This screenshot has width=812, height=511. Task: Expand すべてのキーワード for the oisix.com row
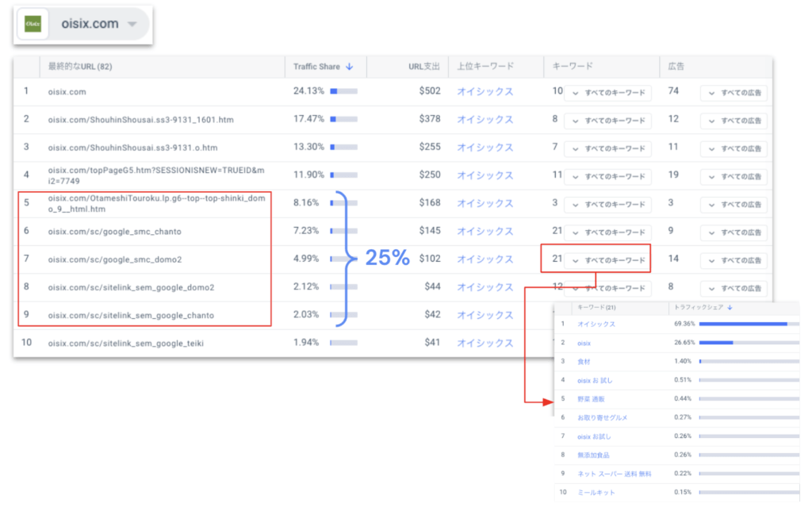(607, 93)
